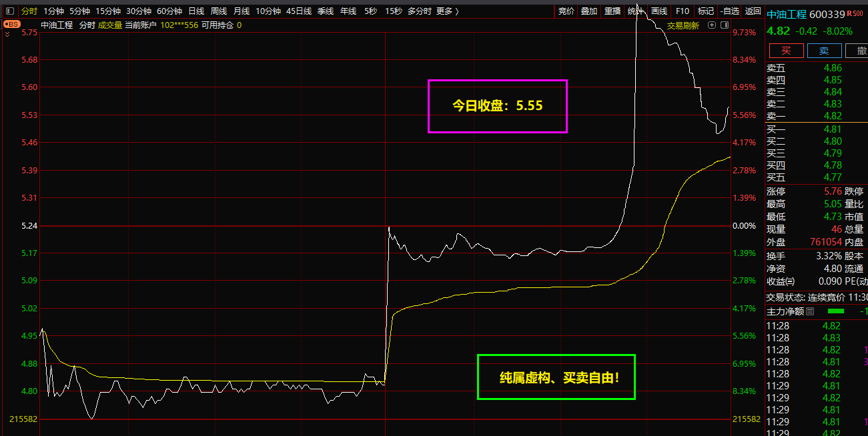
Task: Switch to the 月线 monthly chart
Action: point(242,11)
